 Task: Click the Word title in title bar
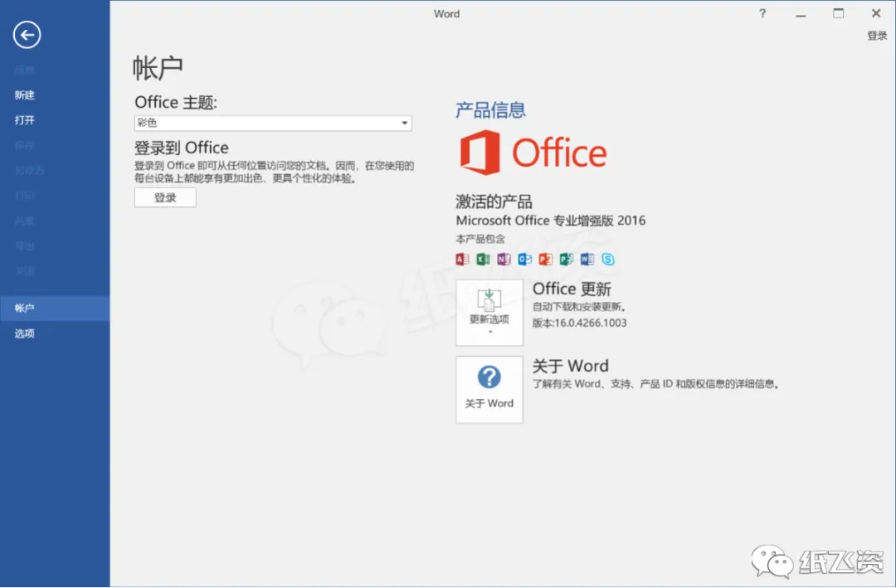pyautogui.click(x=446, y=14)
